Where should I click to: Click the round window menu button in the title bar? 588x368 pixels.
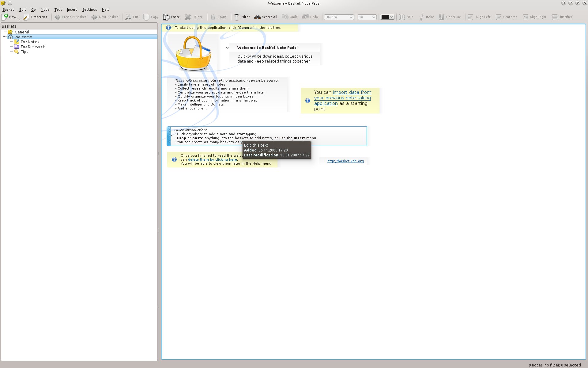(x=10, y=3)
